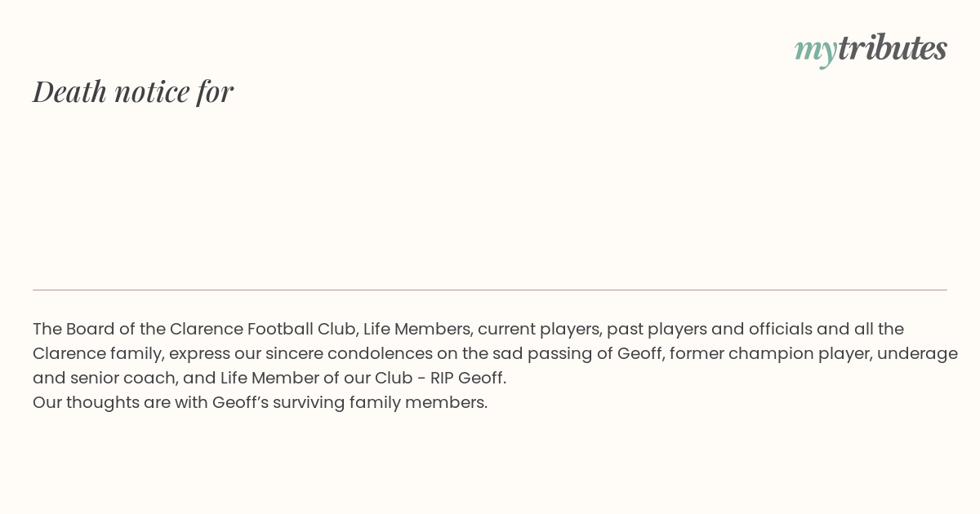The image size is (980, 514).
Task: Click the words "Clarence Football Club"
Action: click(x=264, y=329)
